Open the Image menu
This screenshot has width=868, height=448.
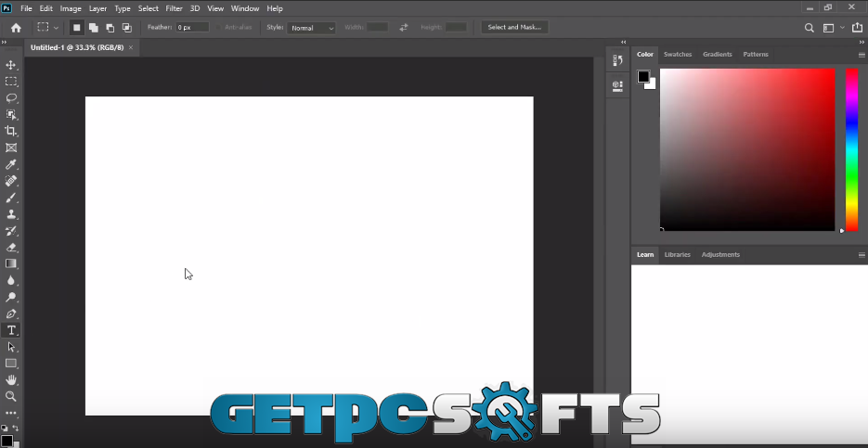(71, 8)
